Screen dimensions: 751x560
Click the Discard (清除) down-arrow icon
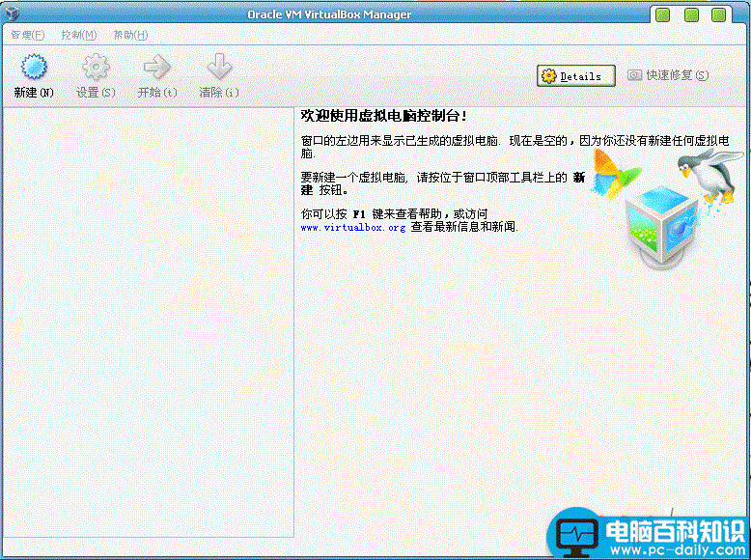[219, 68]
